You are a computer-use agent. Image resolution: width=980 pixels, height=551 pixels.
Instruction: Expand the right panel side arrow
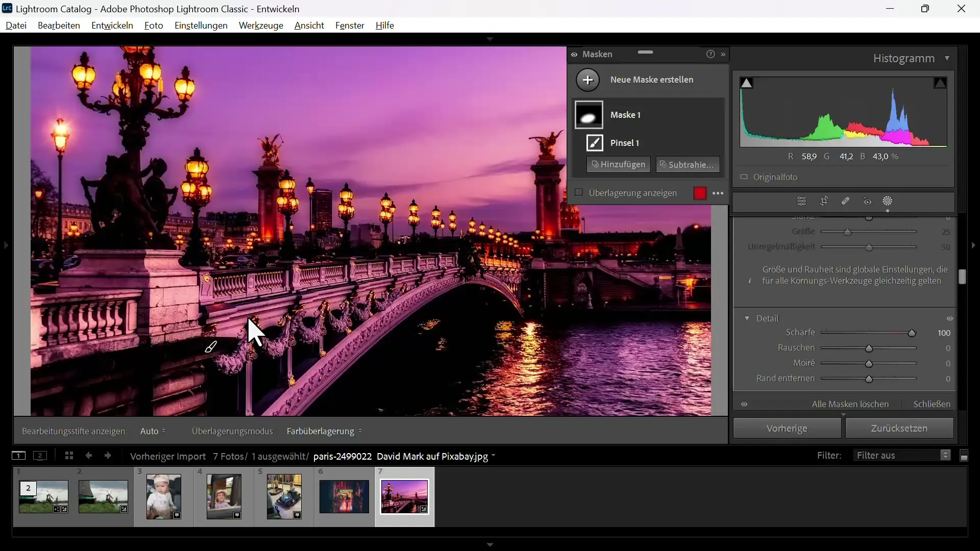point(973,245)
